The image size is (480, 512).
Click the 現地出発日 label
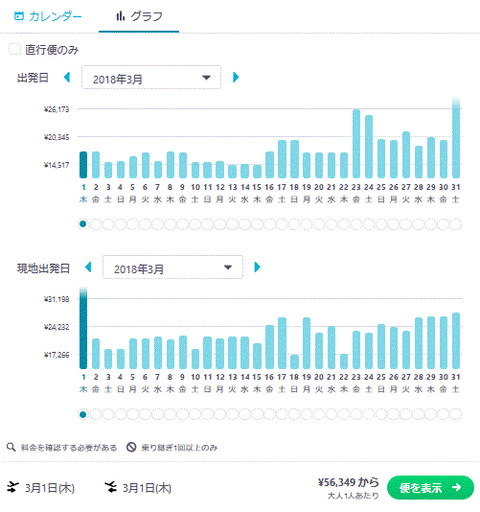pos(43,268)
